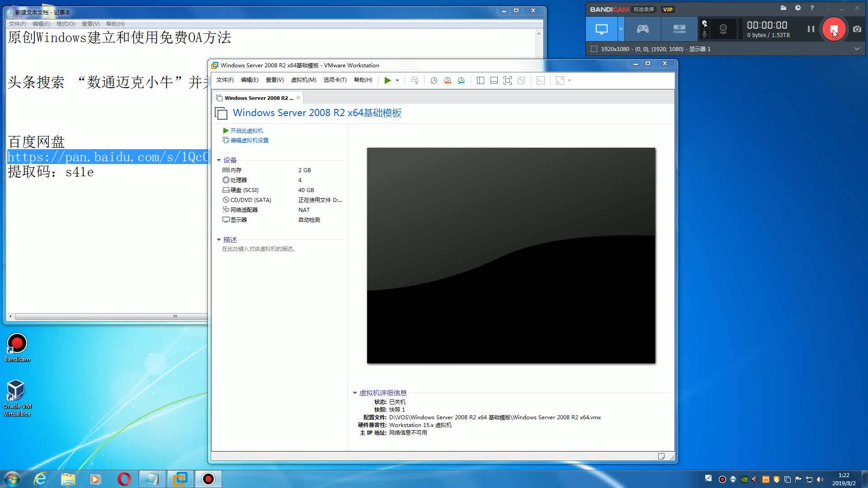Click the Send Ctrl+Alt+Del toolbar icon
The height and width of the screenshot is (488, 868).
point(415,80)
